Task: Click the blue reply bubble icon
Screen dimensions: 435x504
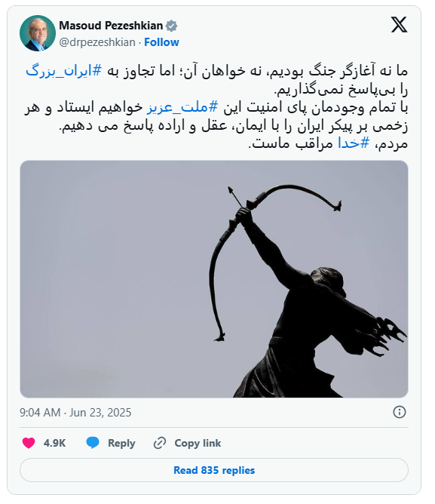Action: pyautogui.click(x=93, y=443)
